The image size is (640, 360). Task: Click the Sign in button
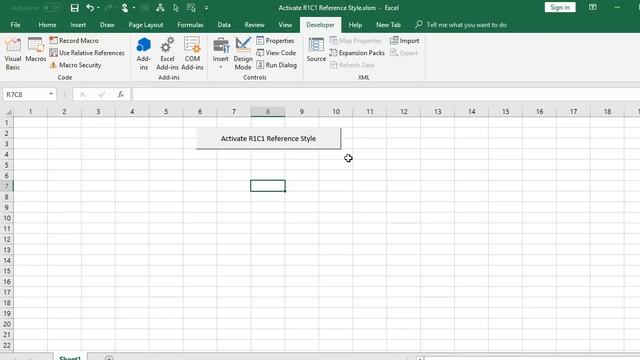560,7
